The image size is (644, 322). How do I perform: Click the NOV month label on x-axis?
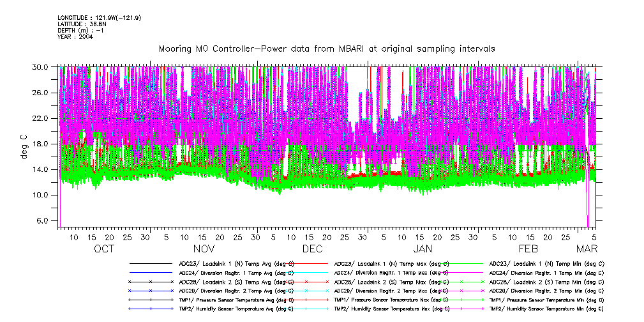pos(204,249)
